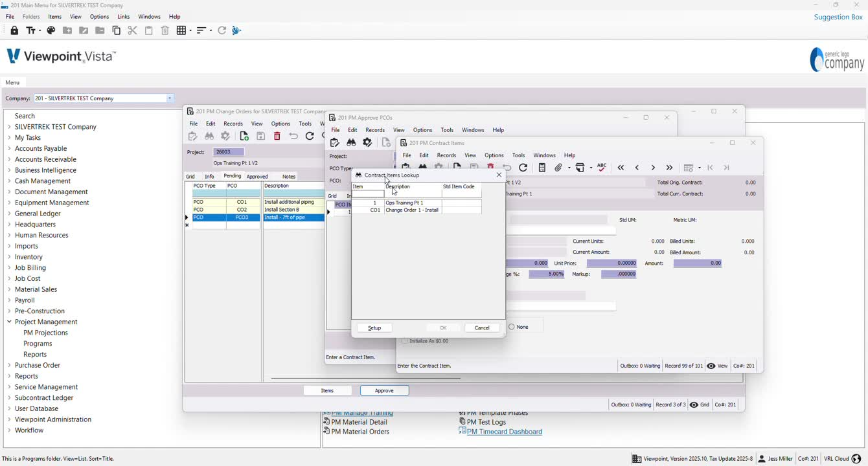Image resolution: width=868 pixels, height=466 pixels.
Task: Click calculator icon in PM Contract Items toolbar
Action: click(542, 168)
